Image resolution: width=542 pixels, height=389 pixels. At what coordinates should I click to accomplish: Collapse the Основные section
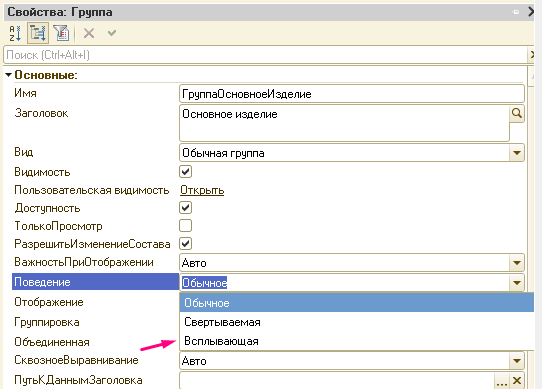coord(9,74)
